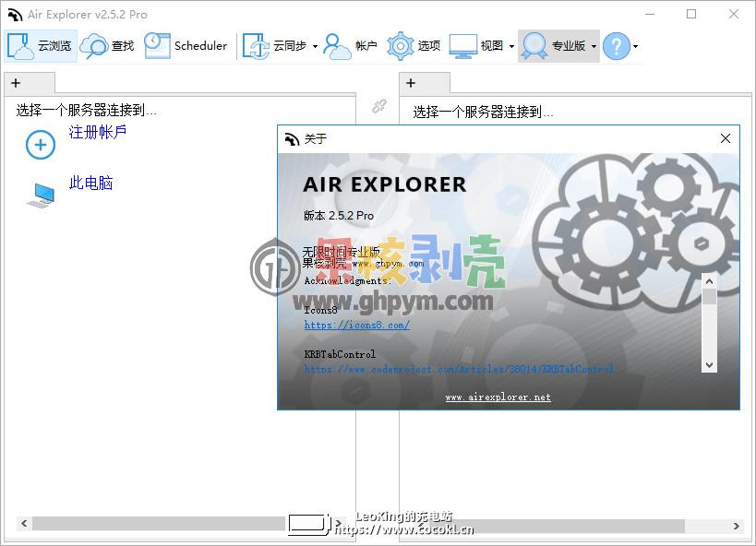Click the right pane 选择一个服务器连接到 heading

(x=483, y=113)
